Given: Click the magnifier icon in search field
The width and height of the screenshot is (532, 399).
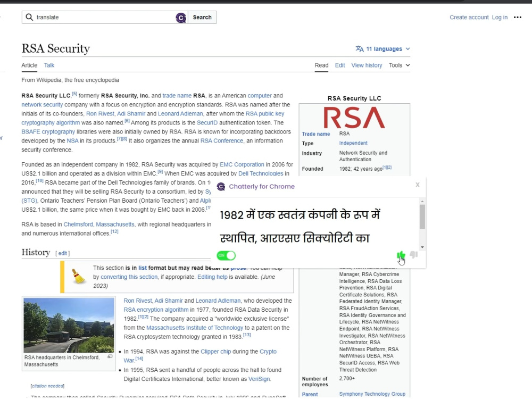Looking at the screenshot, I should (x=29, y=18).
